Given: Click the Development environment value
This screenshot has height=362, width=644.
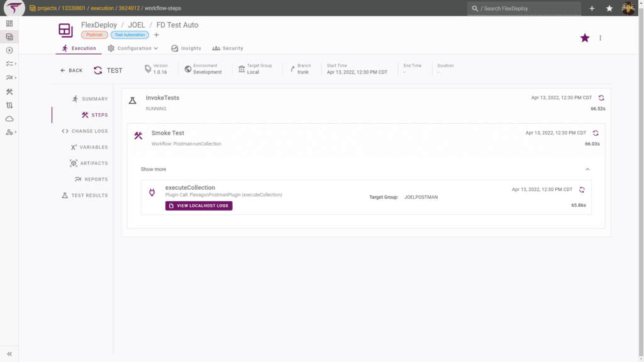Looking at the screenshot, I should click(x=208, y=72).
